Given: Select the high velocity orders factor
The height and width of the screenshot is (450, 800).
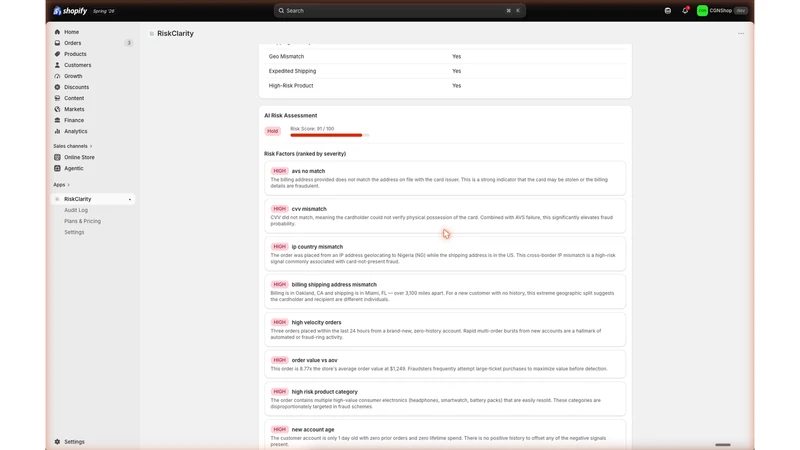Looking at the screenshot, I should click(x=445, y=329).
